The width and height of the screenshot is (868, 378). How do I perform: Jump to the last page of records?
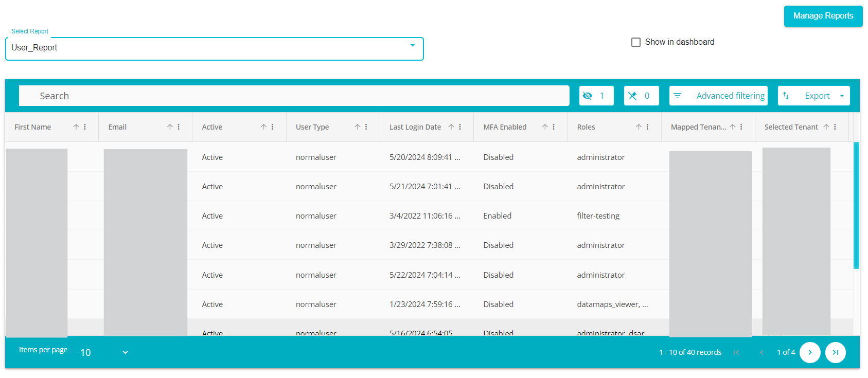click(x=836, y=352)
